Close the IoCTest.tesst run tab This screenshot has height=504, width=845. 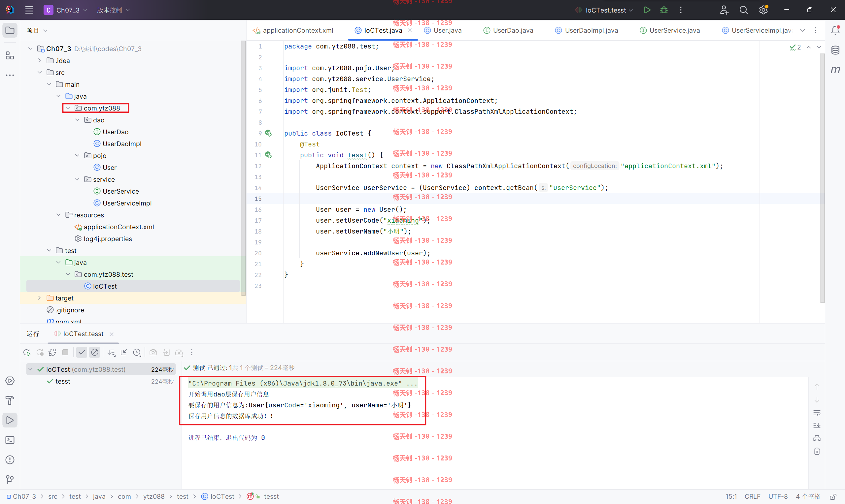click(x=112, y=334)
